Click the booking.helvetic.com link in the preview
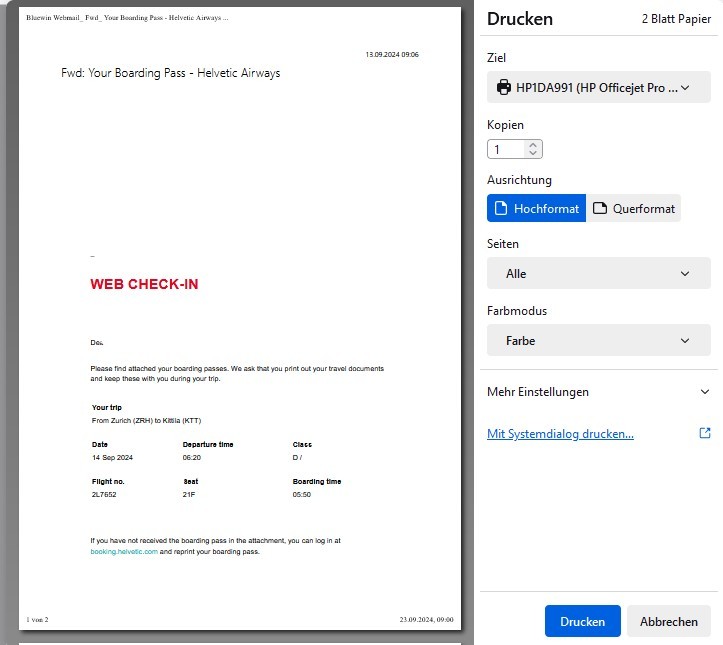The image size is (723, 645). (x=124, y=551)
